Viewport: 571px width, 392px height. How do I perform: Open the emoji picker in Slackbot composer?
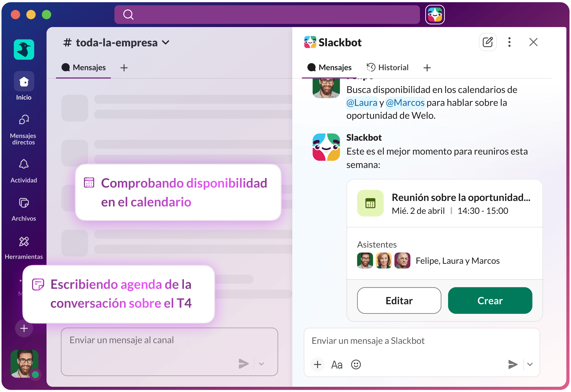coord(356,364)
